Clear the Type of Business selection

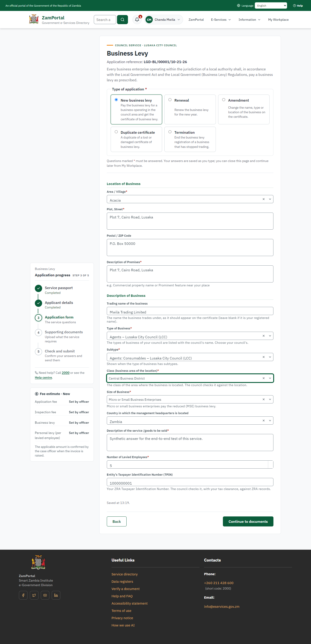pyautogui.click(x=264, y=336)
